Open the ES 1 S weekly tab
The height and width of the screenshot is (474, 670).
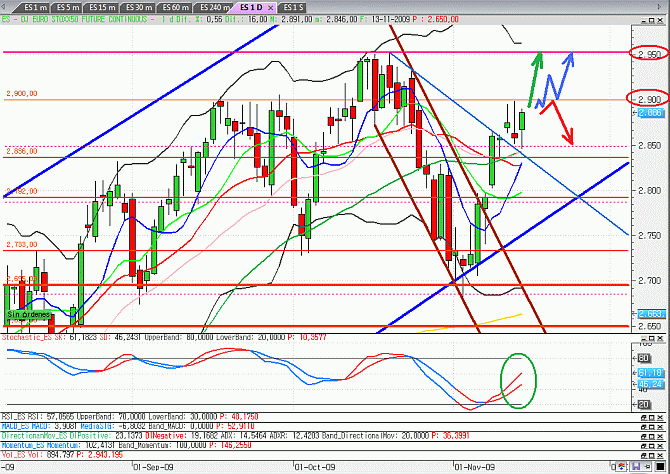(x=293, y=8)
